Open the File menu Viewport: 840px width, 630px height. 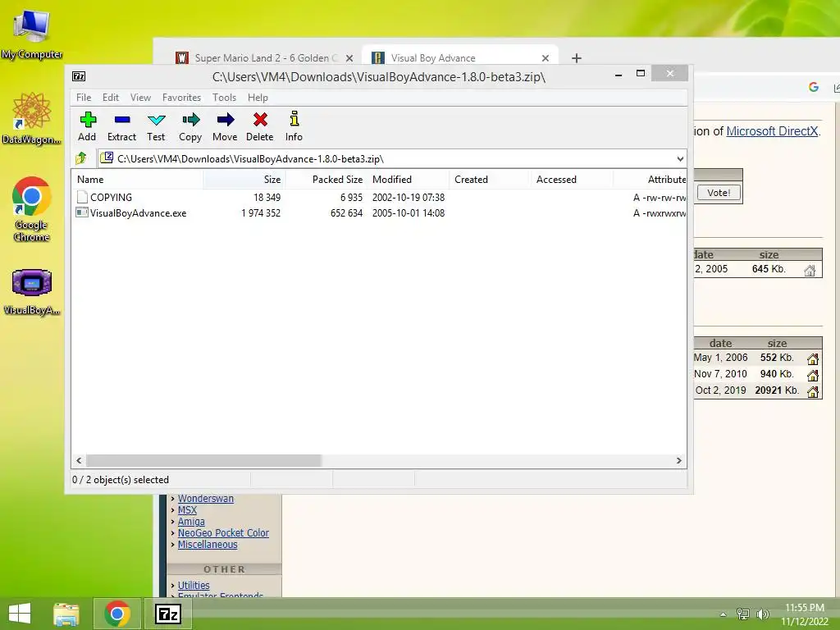point(84,98)
